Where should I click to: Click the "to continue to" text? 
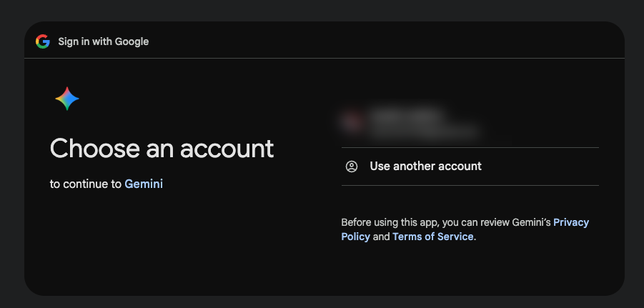(86, 184)
